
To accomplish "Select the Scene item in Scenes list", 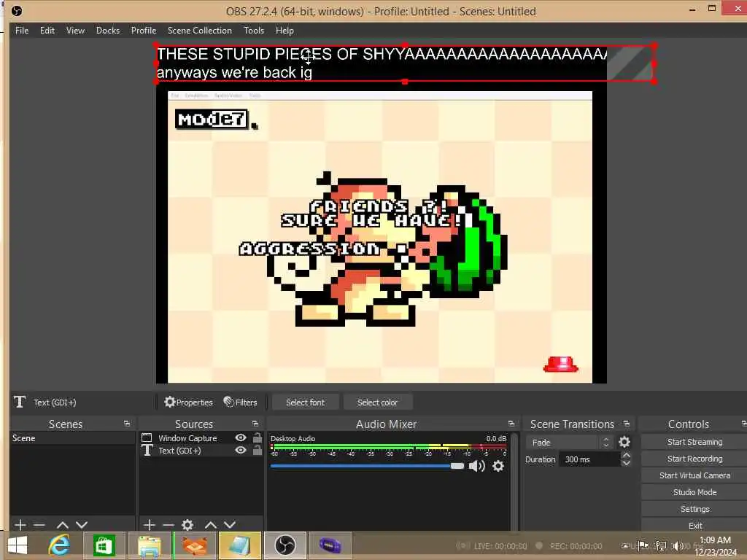I will pos(72,438).
